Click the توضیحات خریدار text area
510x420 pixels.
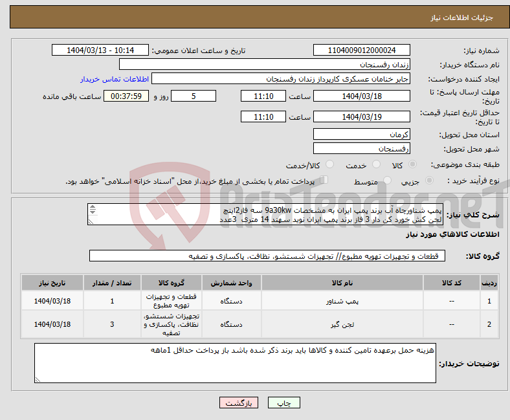point(235,363)
